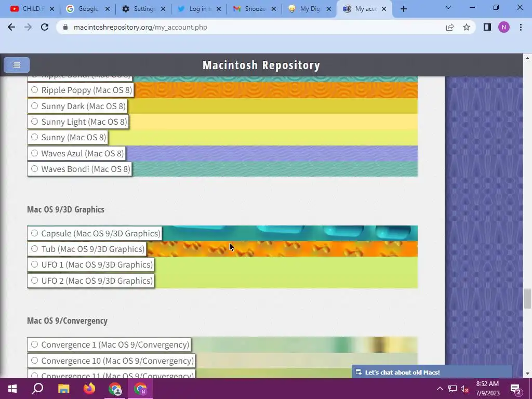This screenshot has width=532, height=399.
Task: Choose UFO 1 (Mac OS 9/3D Graphics) radio
Action: point(34,264)
